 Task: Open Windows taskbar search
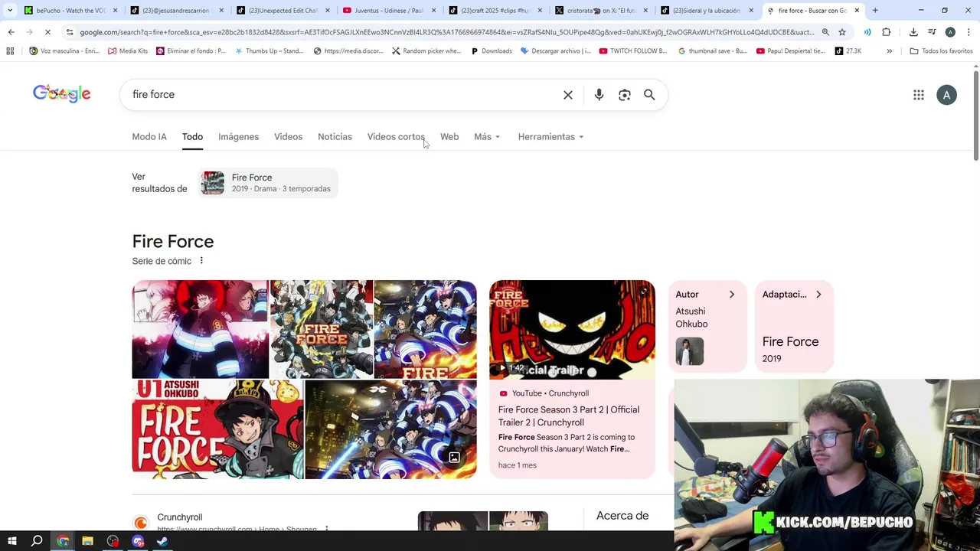click(37, 541)
